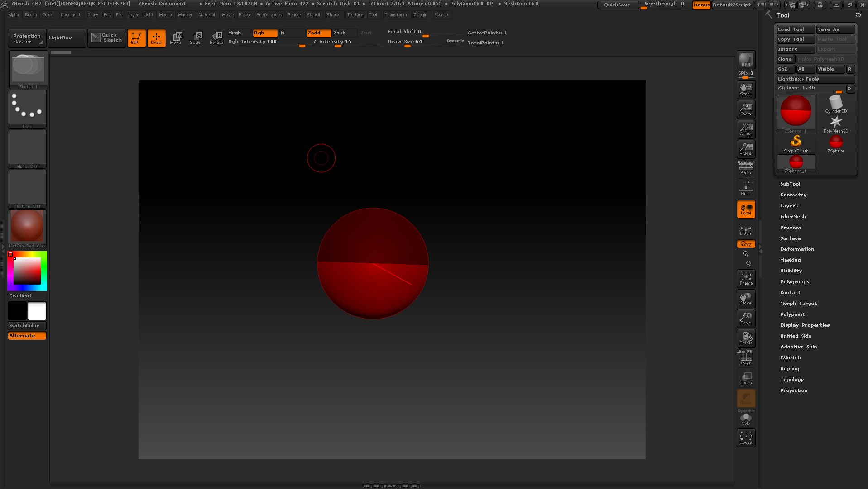Click the Projection Master button
868x490 pixels.
27,38
